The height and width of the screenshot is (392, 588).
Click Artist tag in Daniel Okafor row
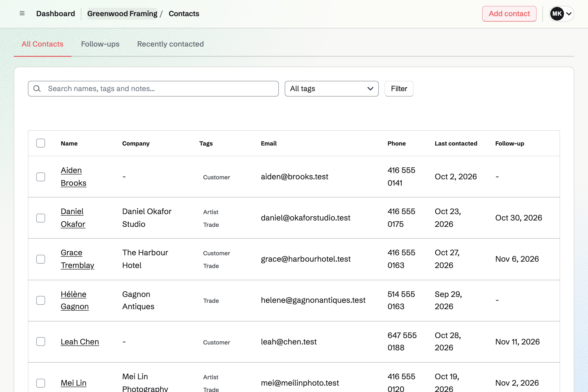pos(210,212)
